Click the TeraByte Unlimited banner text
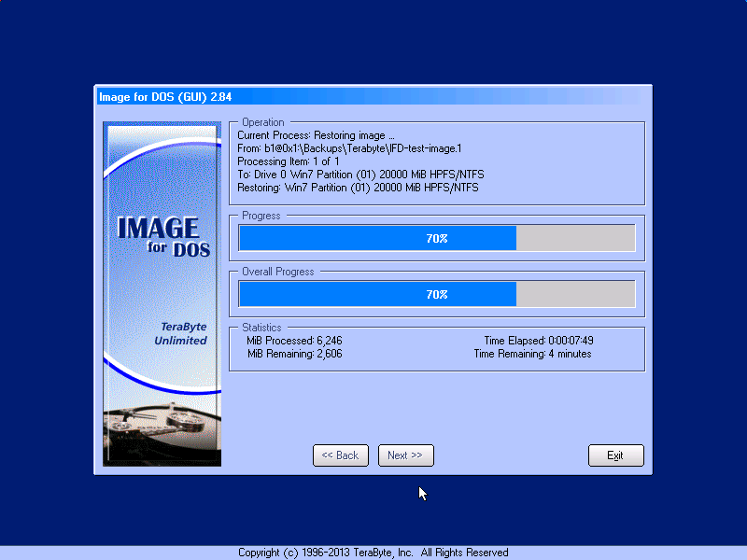This screenshot has height=560, width=747. [x=180, y=334]
